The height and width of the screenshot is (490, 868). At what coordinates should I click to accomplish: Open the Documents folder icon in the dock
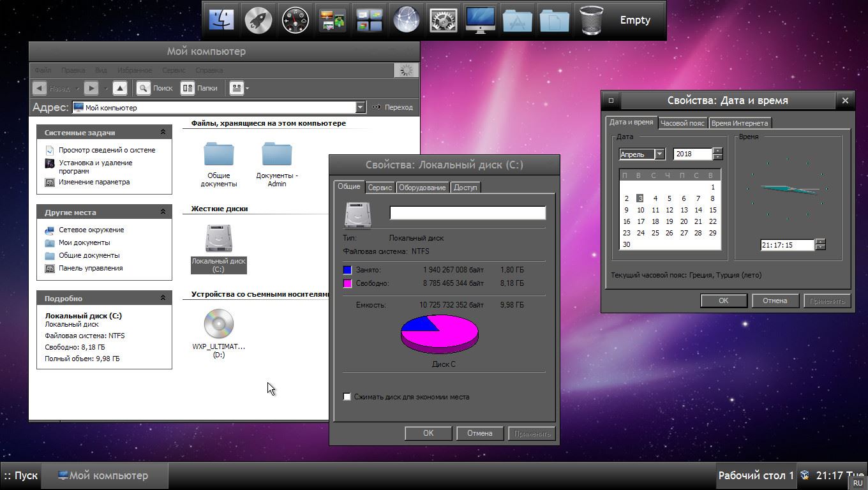555,20
